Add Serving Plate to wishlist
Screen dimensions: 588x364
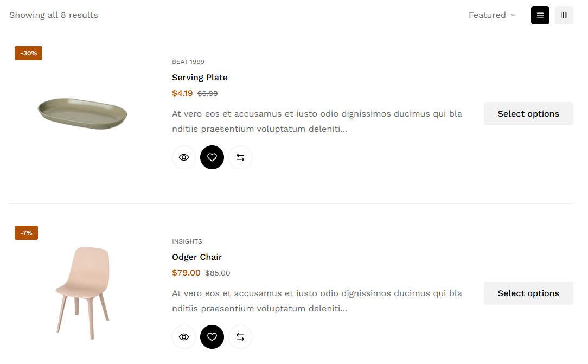[x=212, y=157]
